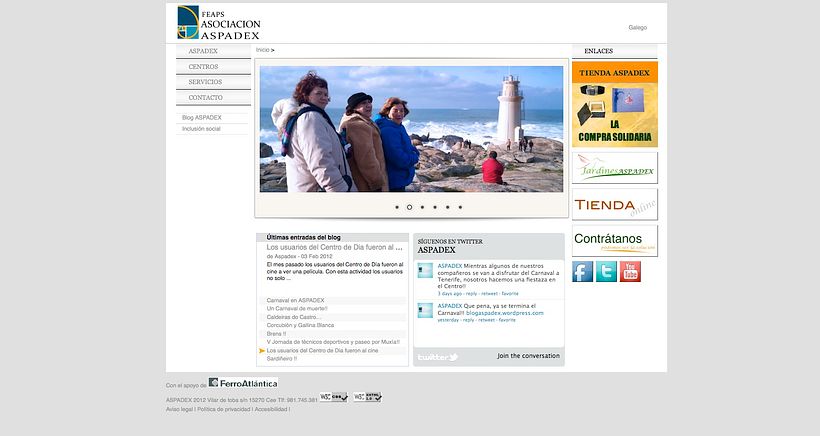Select 'Caldeiras de Castro...' blog entry
Image resolution: width=820 pixels, height=436 pixels.
click(x=293, y=317)
